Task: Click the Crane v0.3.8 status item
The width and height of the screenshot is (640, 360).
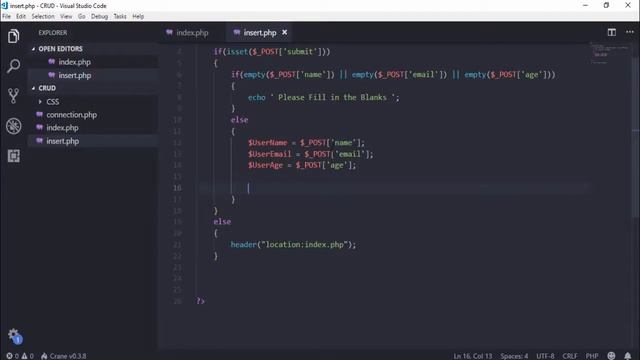Action: pyautogui.click(x=64, y=356)
